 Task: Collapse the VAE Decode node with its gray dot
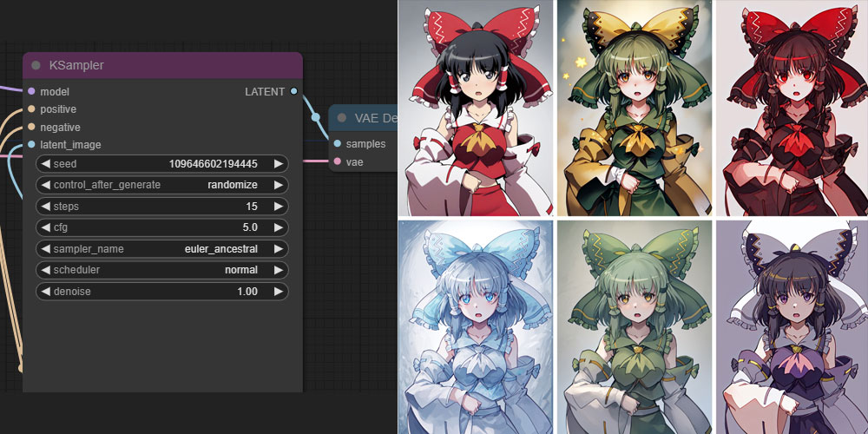[341, 117]
